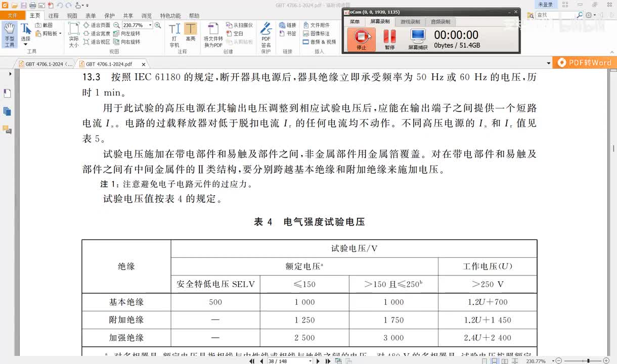Screen dimensions: 617x364
Task: Click the PDF转Word button
Action: pyautogui.click(x=585, y=63)
